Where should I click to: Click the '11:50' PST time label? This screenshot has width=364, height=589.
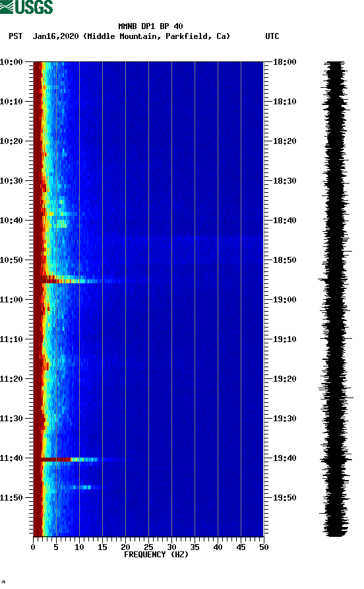pos(11,498)
